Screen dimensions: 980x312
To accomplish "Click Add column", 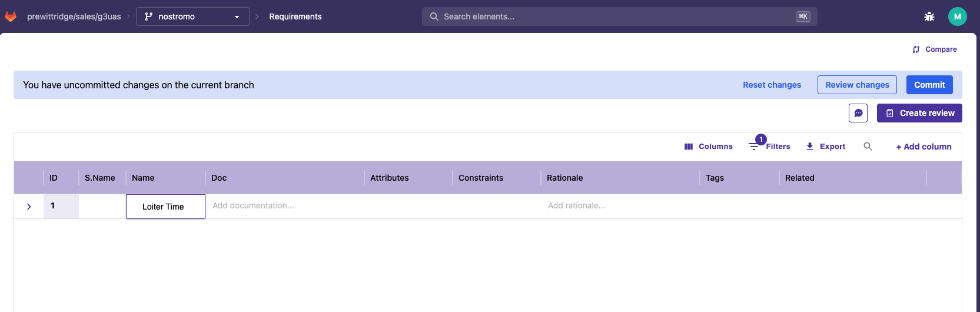I will coord(923,147).
